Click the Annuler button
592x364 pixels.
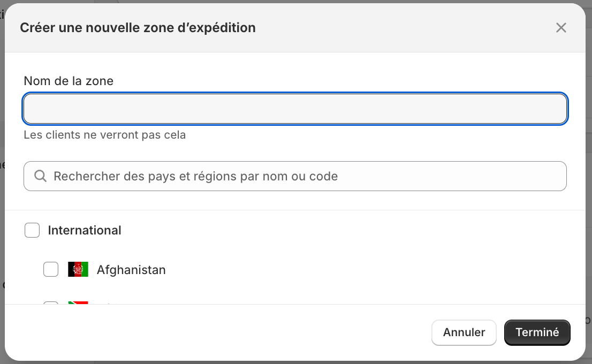tap(464, 332)
